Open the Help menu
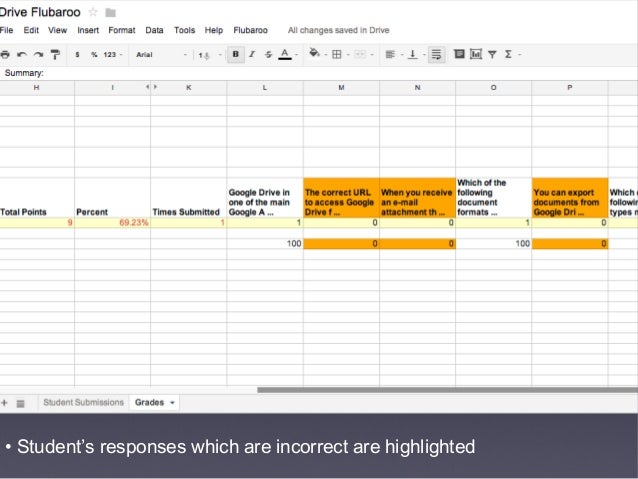 point(214,30)
